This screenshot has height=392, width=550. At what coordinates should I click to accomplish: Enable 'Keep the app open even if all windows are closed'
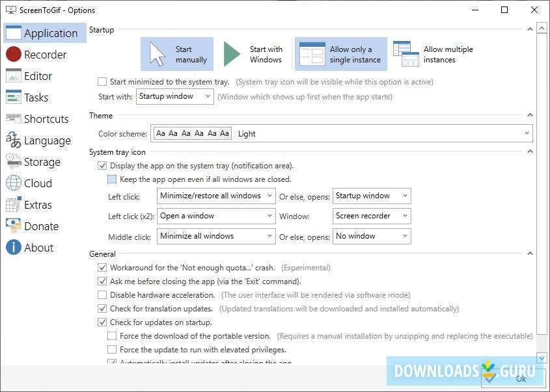pyautogui.click(x=112, y=179)
